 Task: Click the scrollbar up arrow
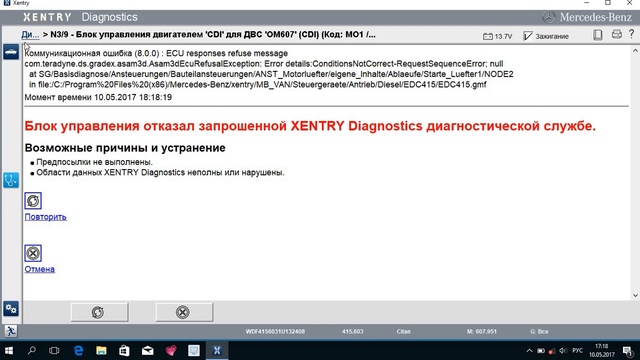pyautogui.click(x=635, y=51)
